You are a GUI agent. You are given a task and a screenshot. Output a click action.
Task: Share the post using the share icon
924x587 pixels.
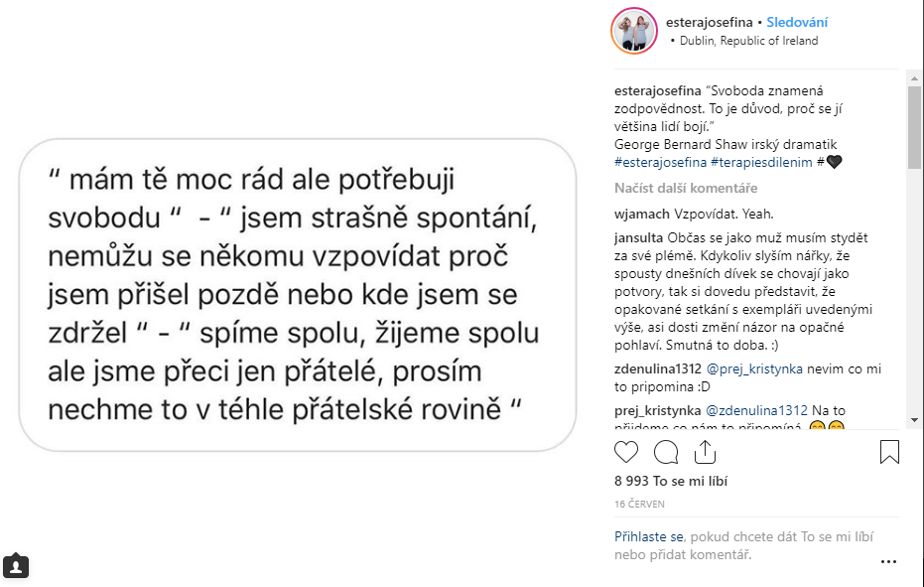point(705,453)
